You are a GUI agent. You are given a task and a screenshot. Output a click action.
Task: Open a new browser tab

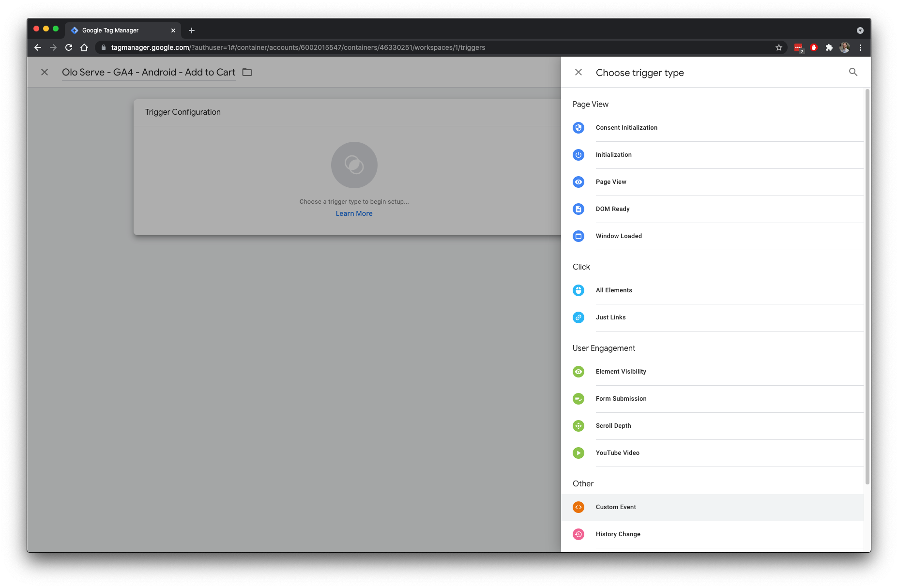tap(192, 30)
